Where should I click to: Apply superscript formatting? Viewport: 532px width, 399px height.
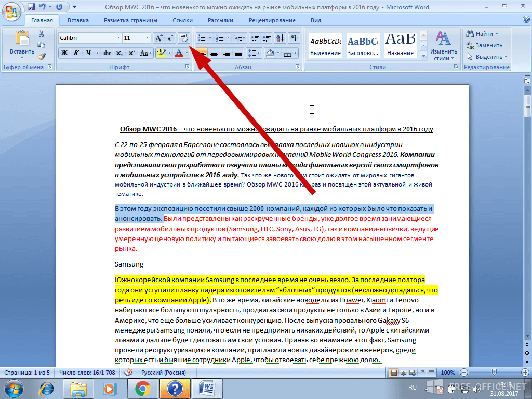[x=131, y=53]
